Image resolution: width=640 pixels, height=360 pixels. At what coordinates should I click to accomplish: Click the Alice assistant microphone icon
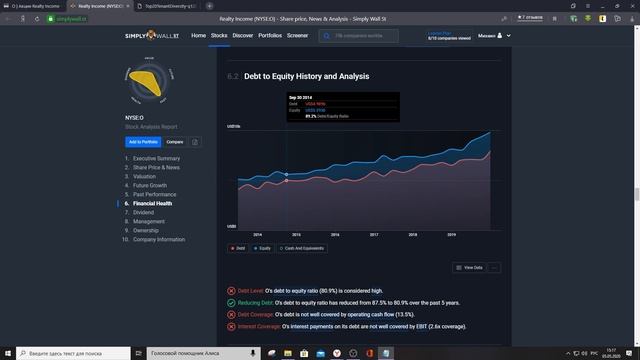pyautogui.click(x=253, y=353)
